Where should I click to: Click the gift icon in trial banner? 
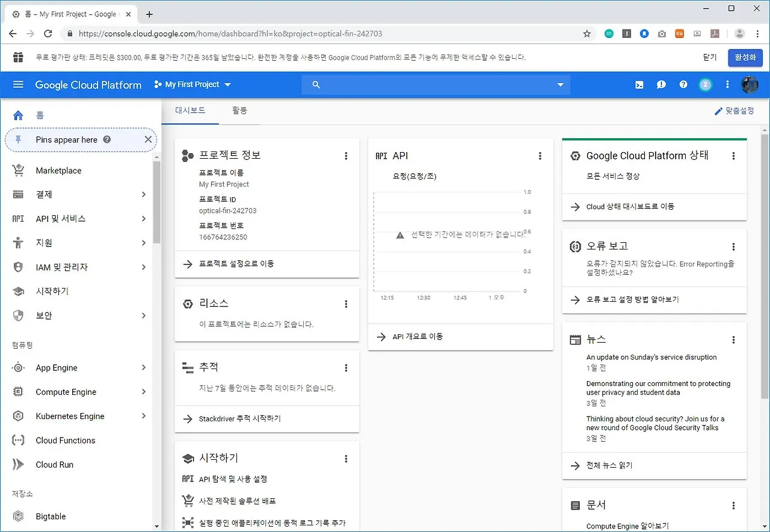18,57
